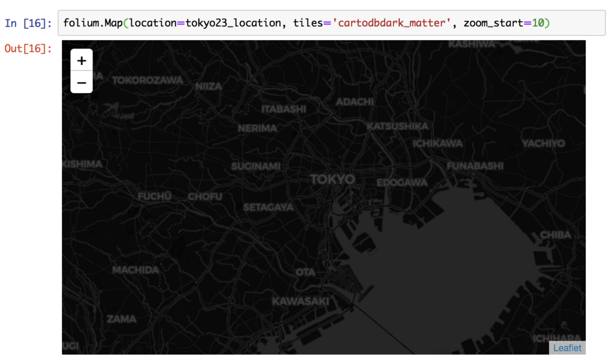Click the TOKYO label on the map
This screenshot has width=611, height=364.
coord(332,179)
